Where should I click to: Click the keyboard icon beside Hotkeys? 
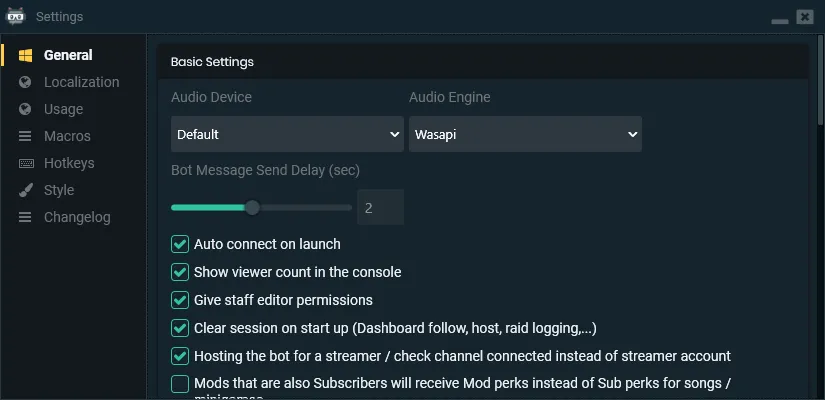click(x=26, y=163)
